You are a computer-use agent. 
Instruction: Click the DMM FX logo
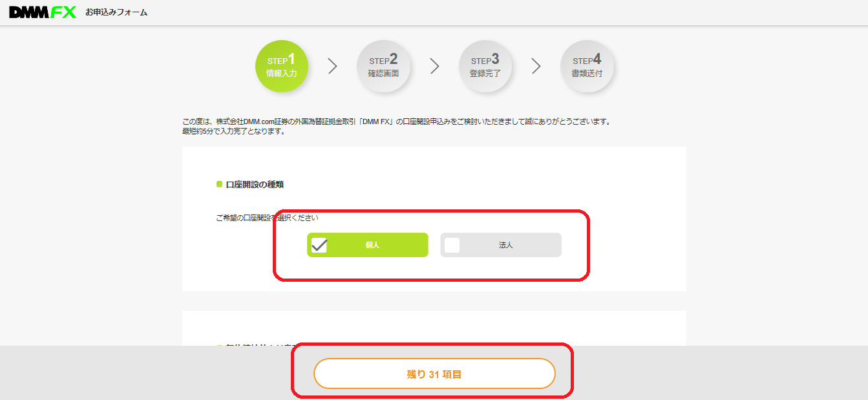[x=43, y=12]
